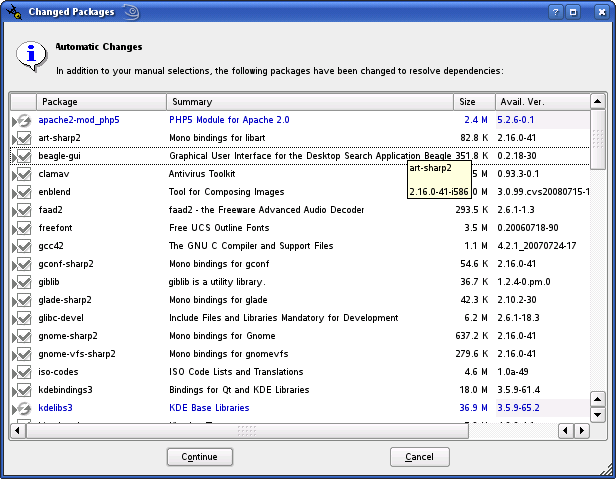Image resolution: width=616 pixels, height=479 pixels.
Task: Click the vertical scrollbar down arrow
Action: tap(598, 415)
